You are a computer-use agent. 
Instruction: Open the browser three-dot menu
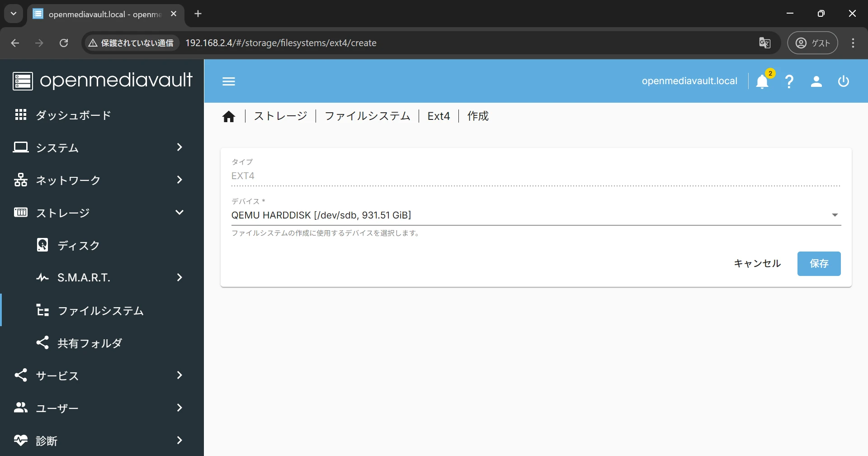[853, 43]
